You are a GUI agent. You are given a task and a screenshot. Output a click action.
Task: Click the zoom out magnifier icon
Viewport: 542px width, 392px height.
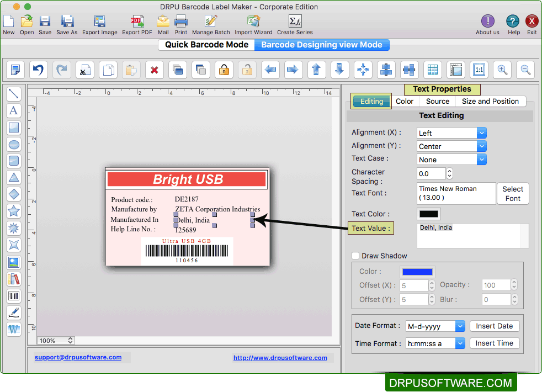tap(525, 70)
